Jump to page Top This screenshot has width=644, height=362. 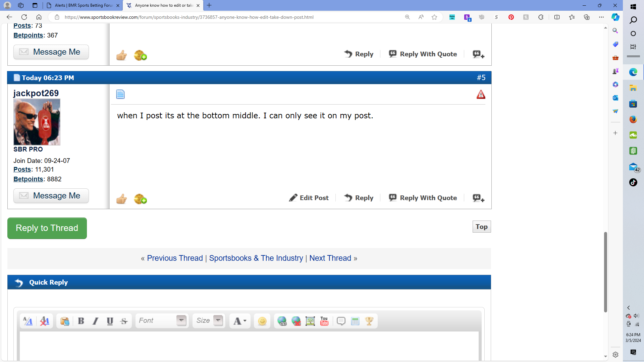(x=482, y=227)
